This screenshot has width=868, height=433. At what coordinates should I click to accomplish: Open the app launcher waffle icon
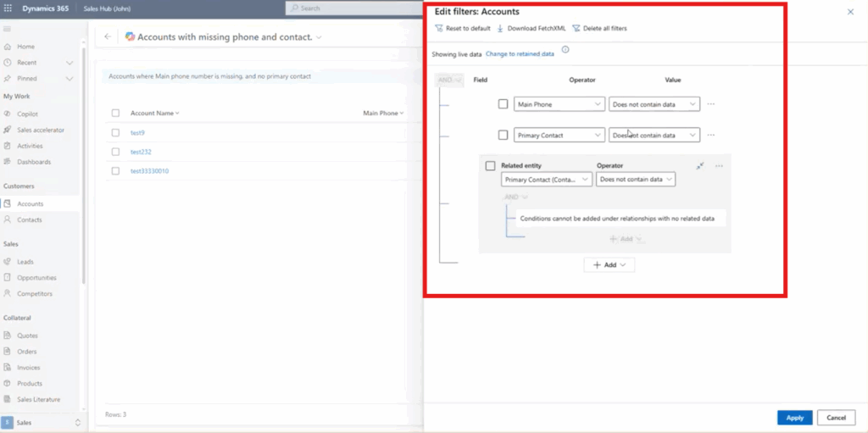(8, 8)
